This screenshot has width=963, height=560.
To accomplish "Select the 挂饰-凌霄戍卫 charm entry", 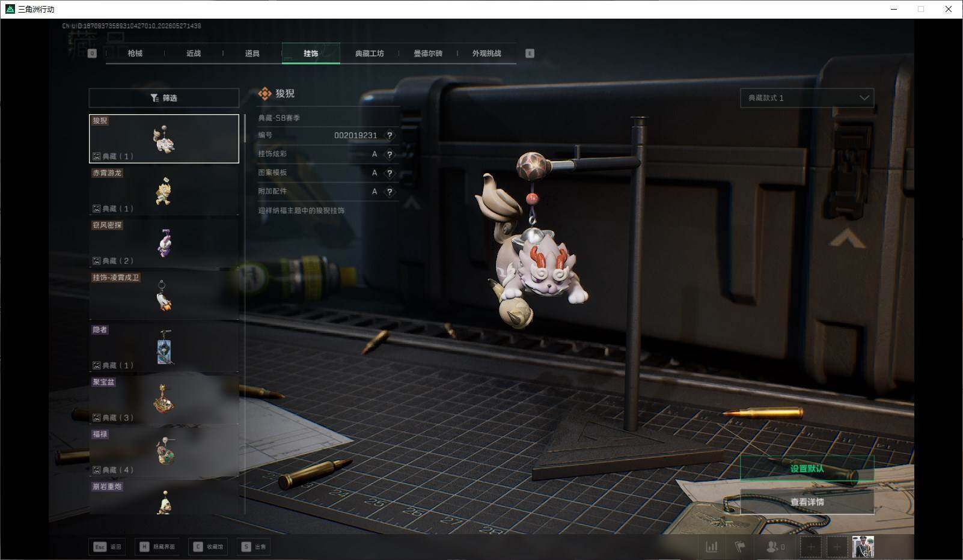I will pos(164,296).
